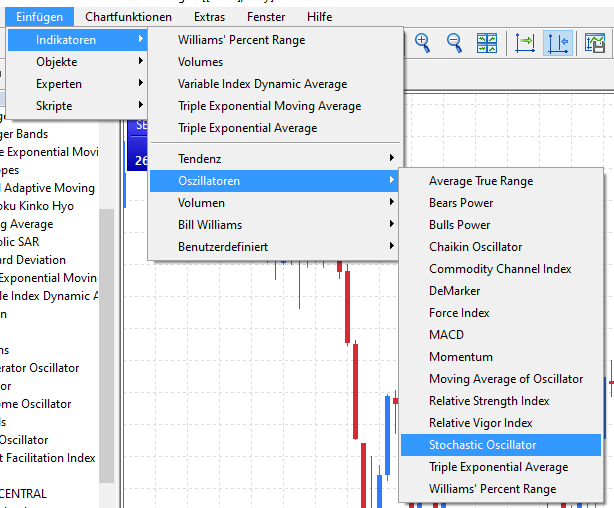Choose Triple Exponential Average in oscillators list

click(x=501, y=467)
